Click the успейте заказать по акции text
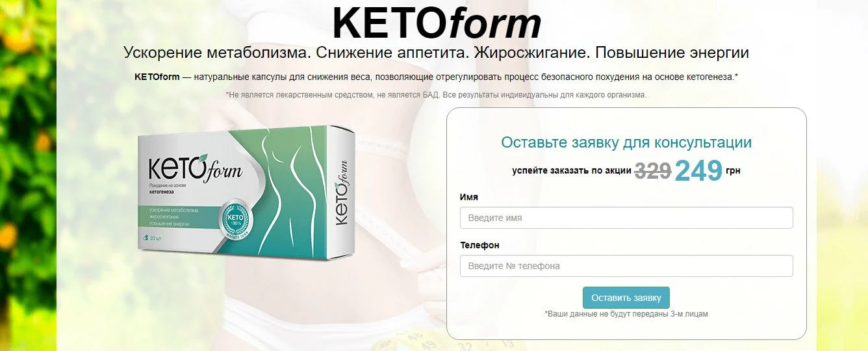Image resolution: width=868 pixels, height=351 pixels. pos(572,171)
